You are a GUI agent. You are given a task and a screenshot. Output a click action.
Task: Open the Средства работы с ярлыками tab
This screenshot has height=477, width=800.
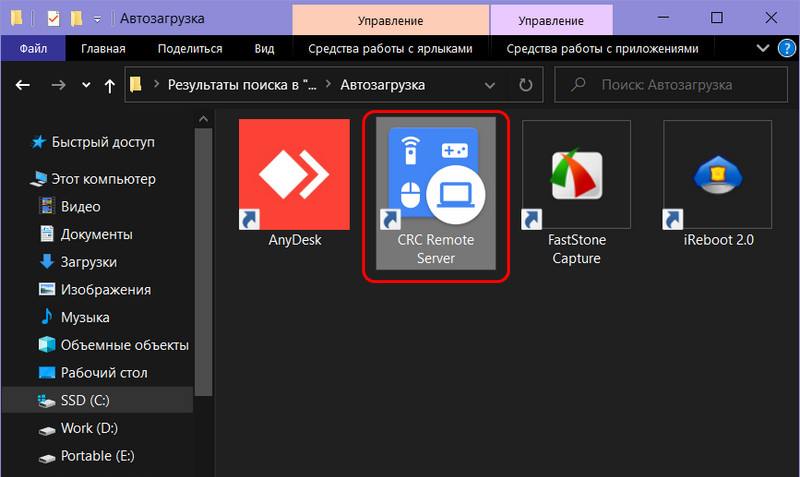click(390, 48)
